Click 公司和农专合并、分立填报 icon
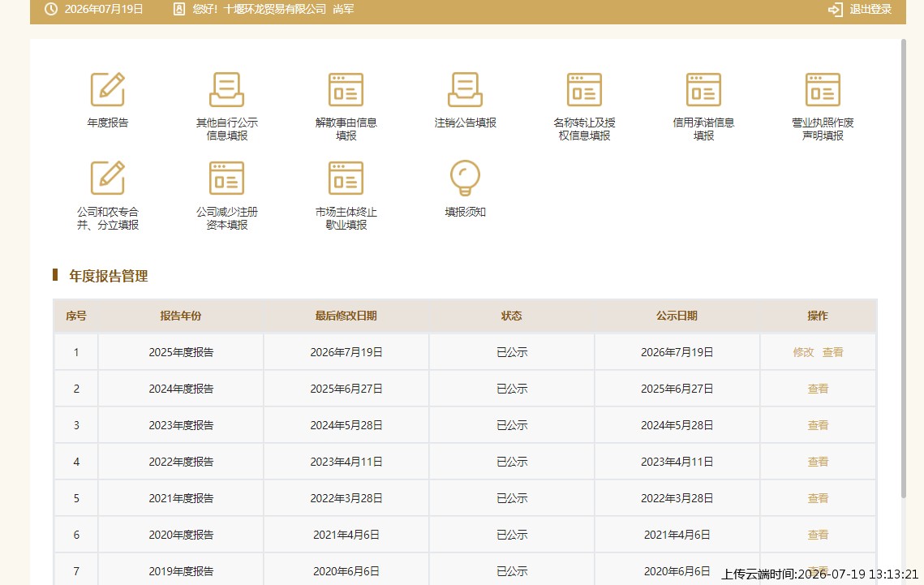The height and width of the screenshot is (585, 924). (x=107, y=178)
